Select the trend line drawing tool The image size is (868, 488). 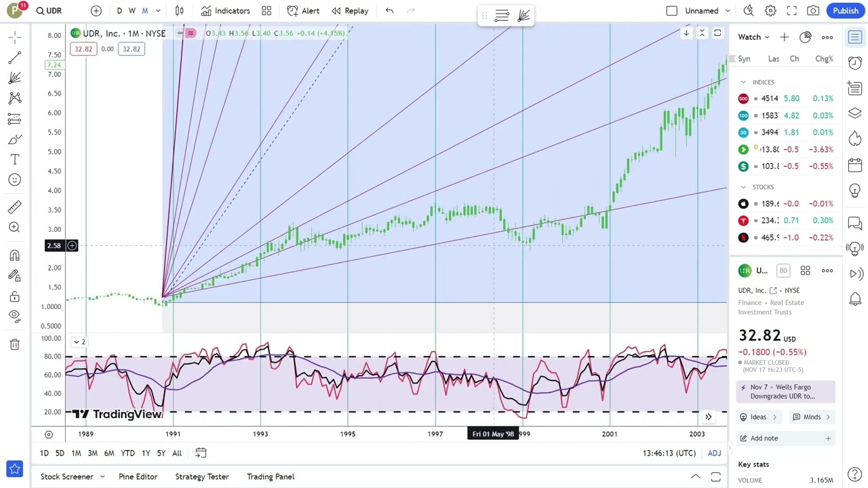[14, 58]
